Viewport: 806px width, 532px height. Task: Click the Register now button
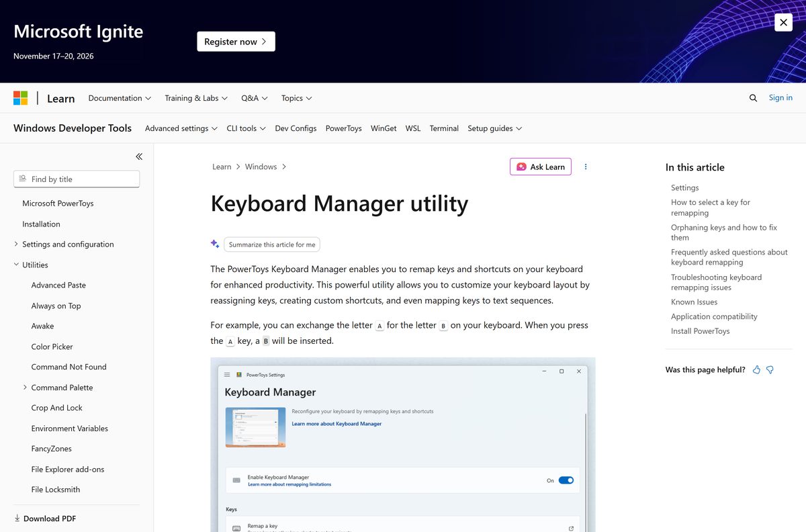click(x=236, y=42)
